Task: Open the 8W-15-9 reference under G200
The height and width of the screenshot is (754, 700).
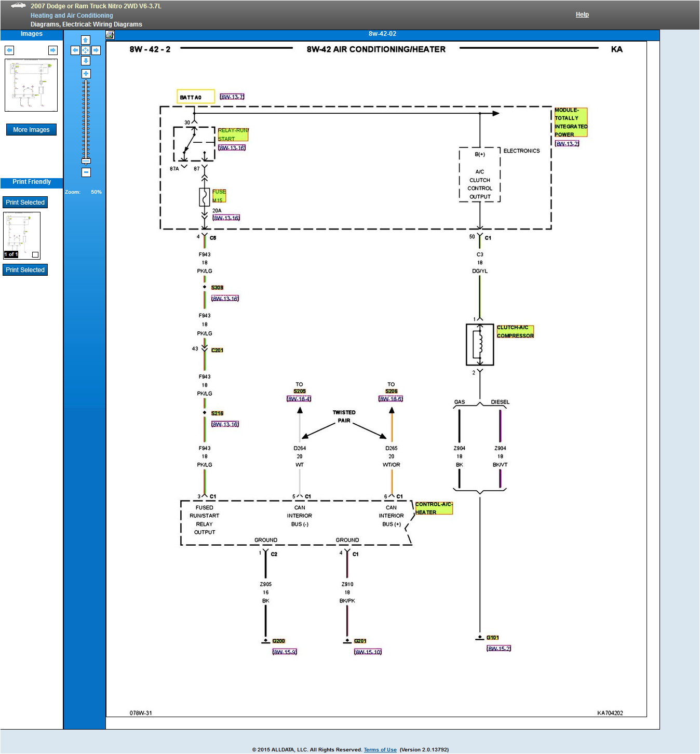Action: 285,652
